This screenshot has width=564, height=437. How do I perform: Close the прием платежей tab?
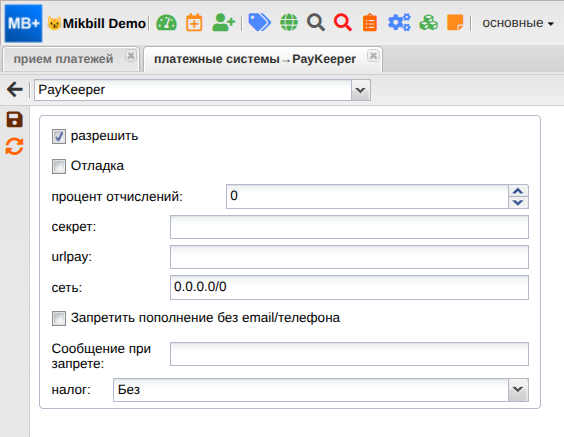(131, 56)
